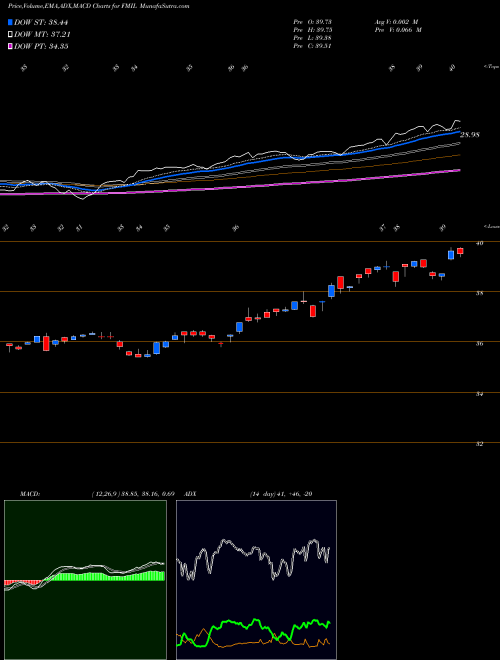Click the 40 price axis label
This screenshot has height=660, width=500.
point(480,243)
